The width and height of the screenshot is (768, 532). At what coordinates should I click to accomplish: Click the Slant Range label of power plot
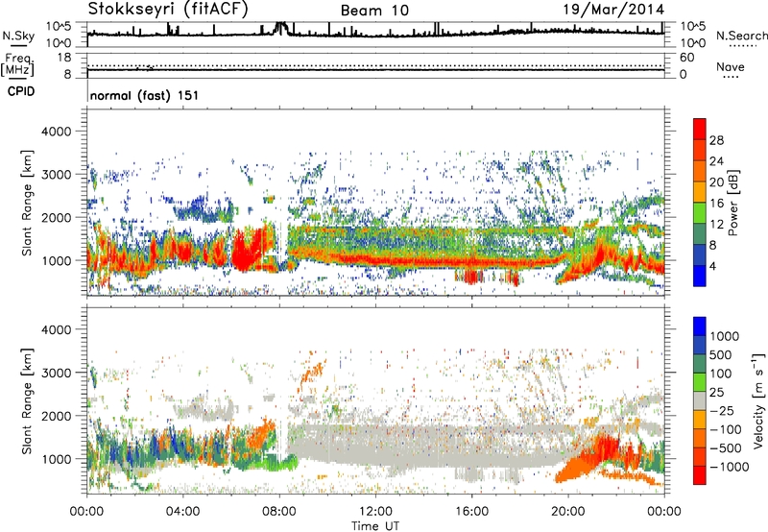[x=27, y=203]
